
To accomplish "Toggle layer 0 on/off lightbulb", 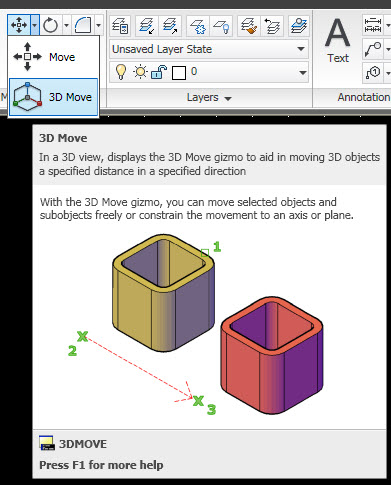I will (121, 72).
